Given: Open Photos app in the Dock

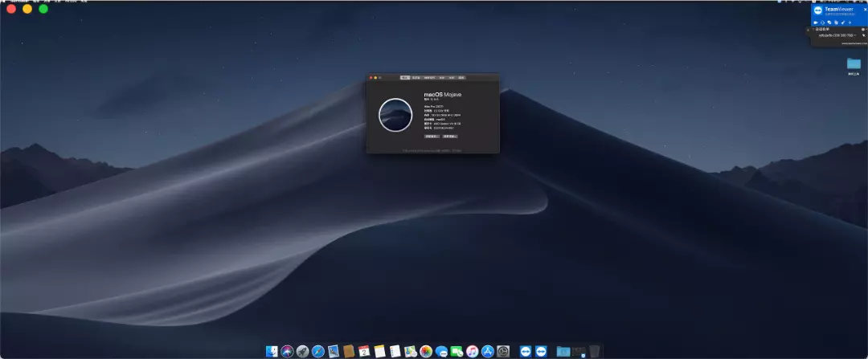Looking at the screenshot, I should pos(426,351).
